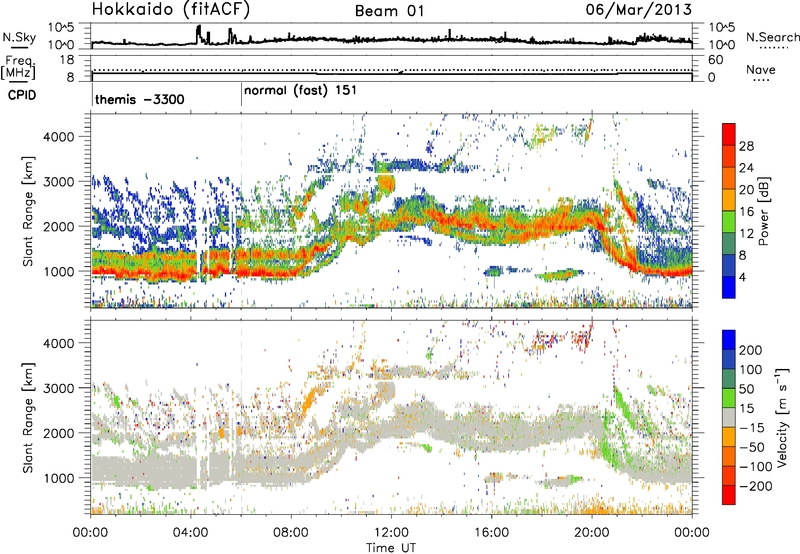The width and height of the screenshot is (800, 554).
Task: Click the date '06/Mar/2013'
Action: click(638, 10)
